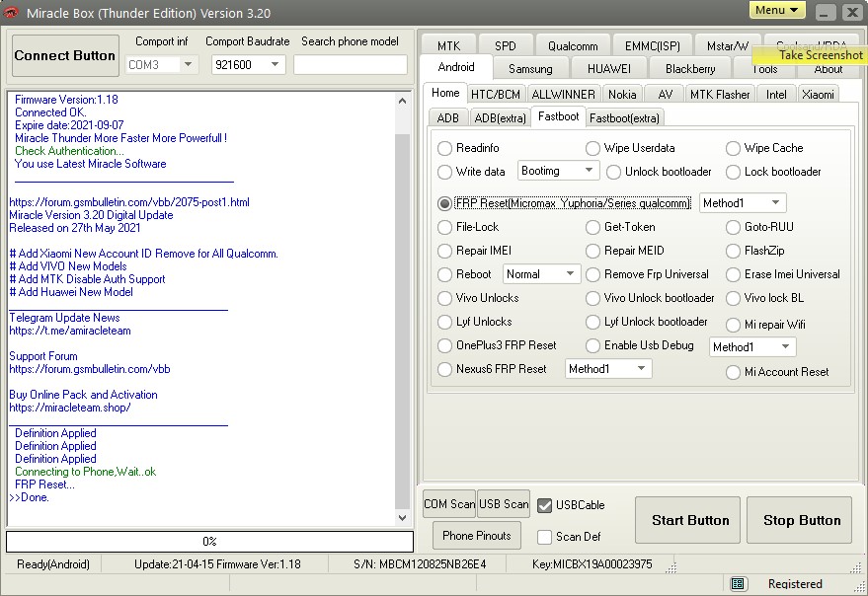Viewport: 868px width, 596px height.
Task: Open the MTK Flasher sub-tab
Action: click(720, 95)
